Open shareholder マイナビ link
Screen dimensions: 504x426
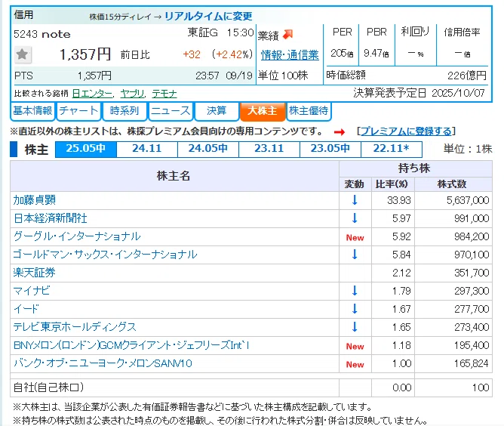click(32, 291)
